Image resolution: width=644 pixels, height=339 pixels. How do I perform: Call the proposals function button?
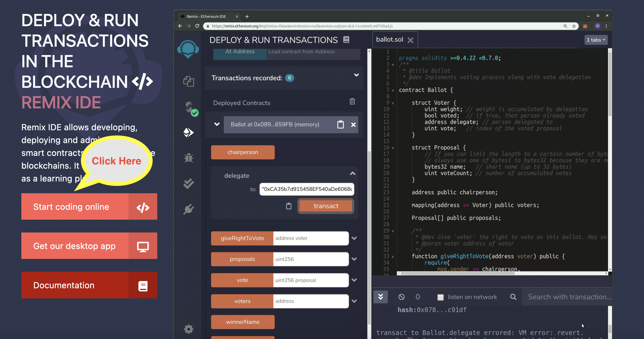pos(242,259)
